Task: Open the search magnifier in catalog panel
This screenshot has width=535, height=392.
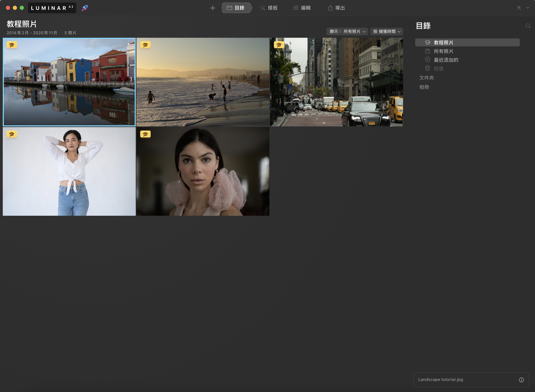Action: (x=528, y=26)
